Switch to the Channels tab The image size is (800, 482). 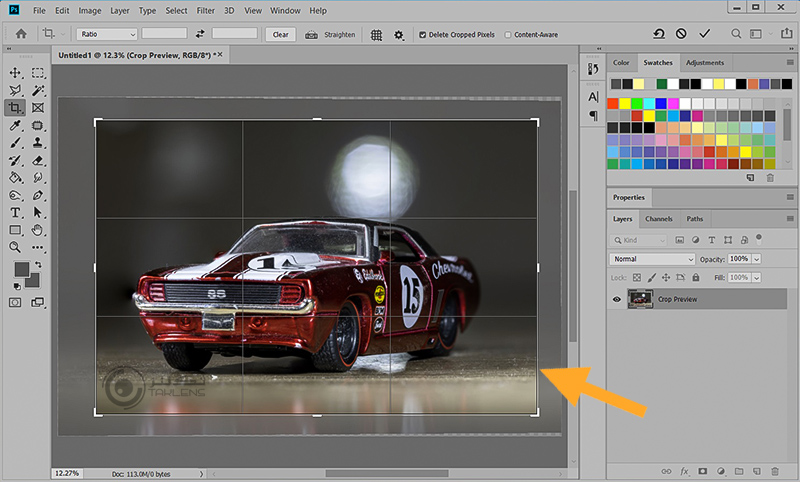point(659,219)
